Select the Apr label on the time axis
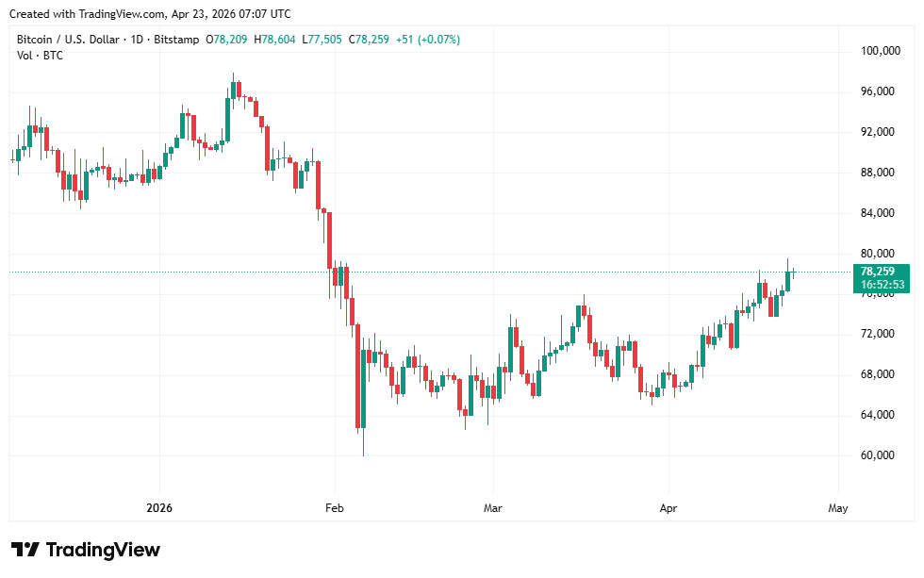This screenshot has height=578, width=924. (668, 508)
